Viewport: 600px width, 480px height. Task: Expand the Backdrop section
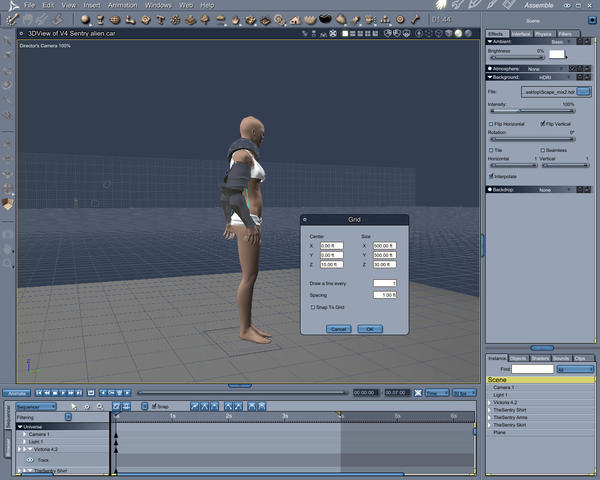489,188
